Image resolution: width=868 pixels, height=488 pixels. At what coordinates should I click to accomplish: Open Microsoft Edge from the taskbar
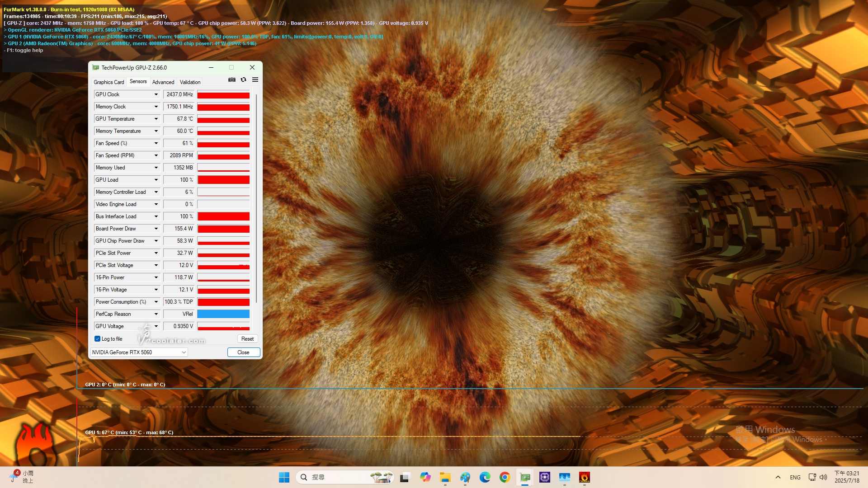[x=485, y=477]
